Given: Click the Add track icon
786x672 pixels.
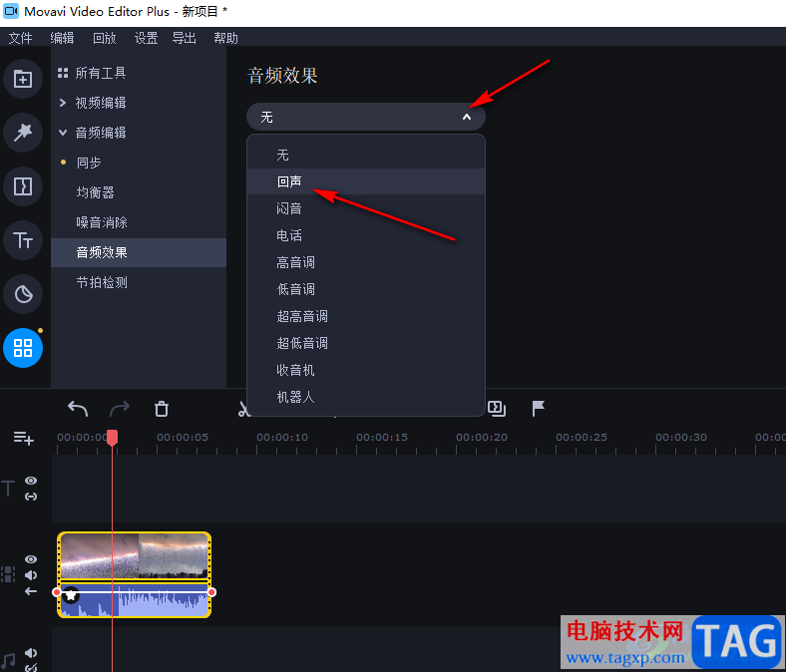Looking at the screenshot, I should pos(24,438).
